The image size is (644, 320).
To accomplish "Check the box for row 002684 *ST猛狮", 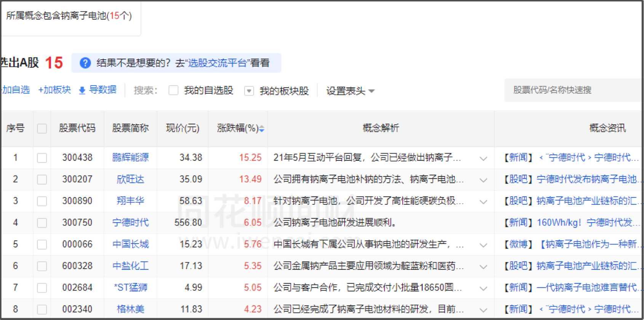I will tap(42, 288).
